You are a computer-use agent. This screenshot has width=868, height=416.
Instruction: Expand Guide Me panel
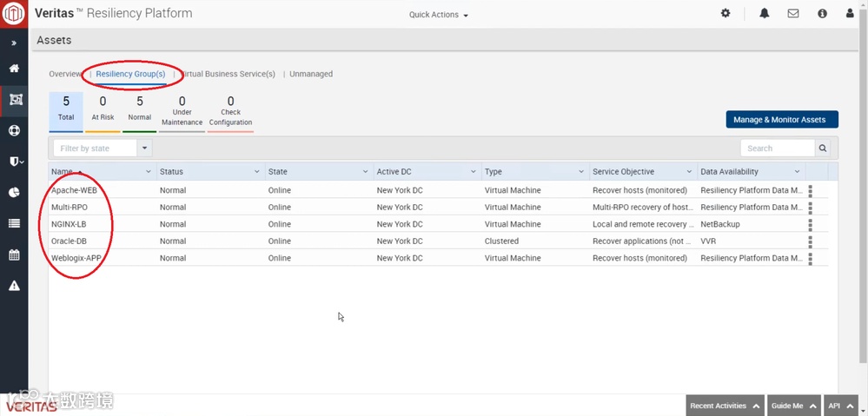(x=794, y=406)
